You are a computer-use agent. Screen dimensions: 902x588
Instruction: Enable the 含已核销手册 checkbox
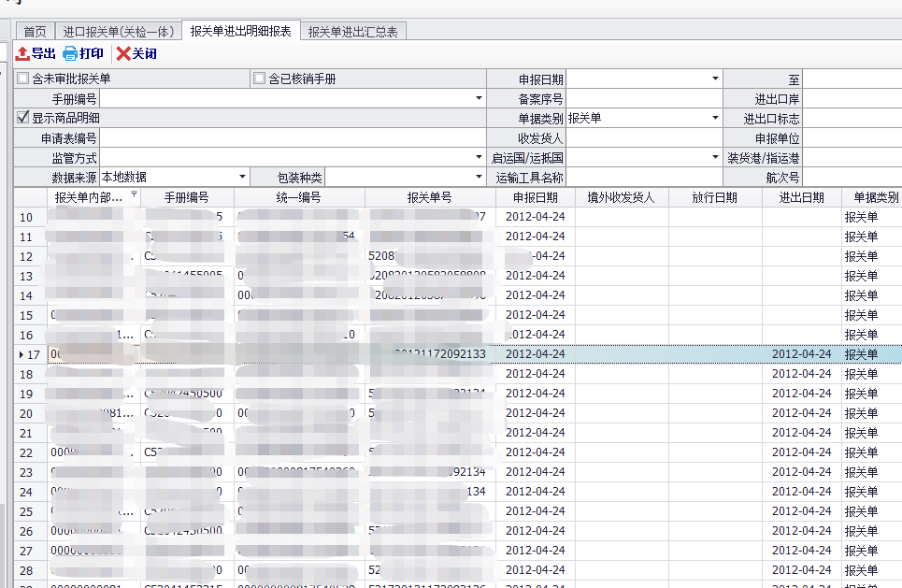click(260, 79)
